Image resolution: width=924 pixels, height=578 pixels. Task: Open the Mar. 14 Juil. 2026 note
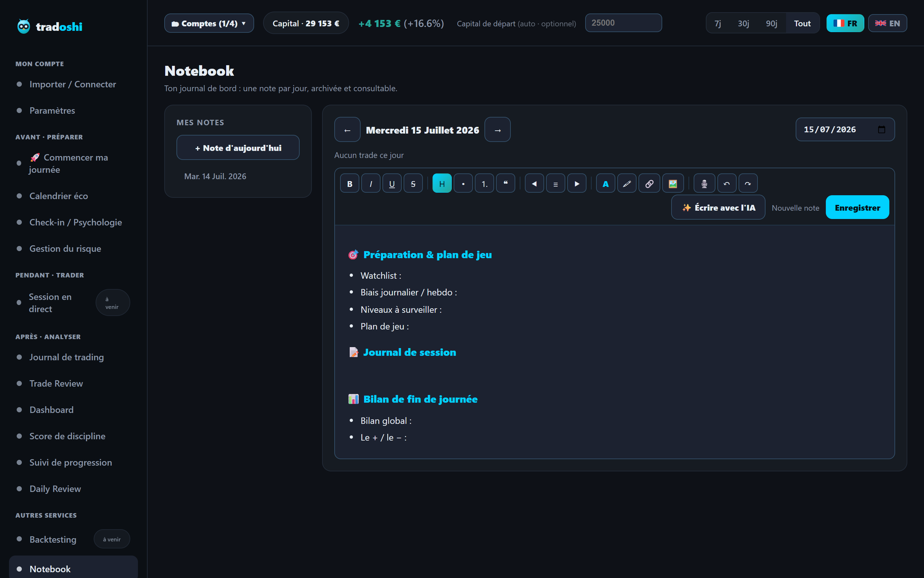pyautogui.click(x=238, y=176)
